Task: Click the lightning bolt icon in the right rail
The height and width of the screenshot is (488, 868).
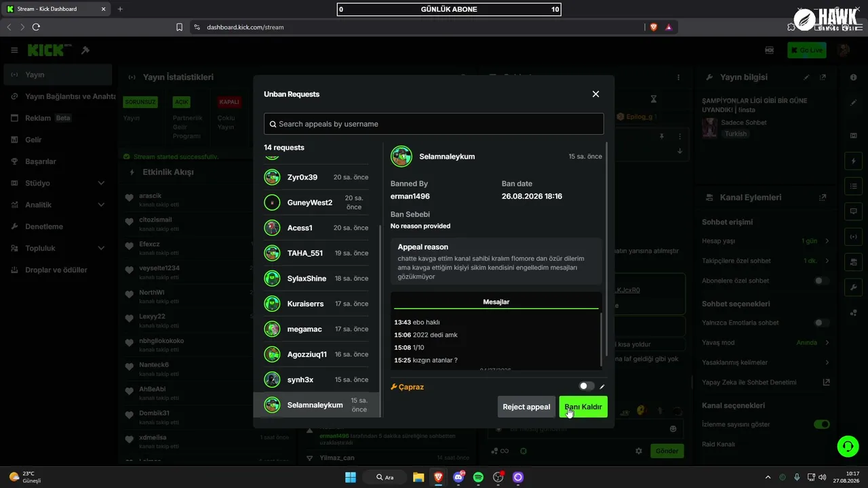Action: [853, 161]
